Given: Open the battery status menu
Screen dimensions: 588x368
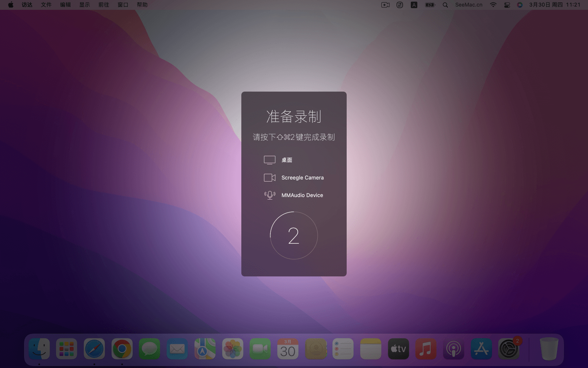Looking at the screenshot, I should 430,5.
